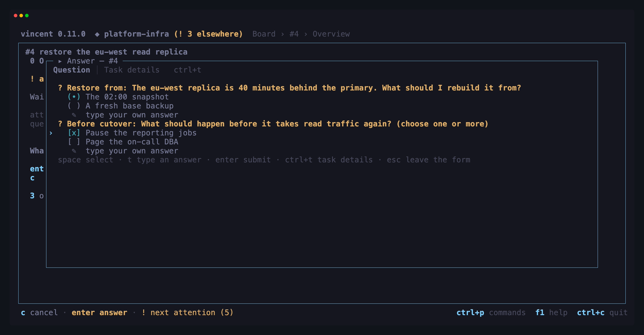The height and width of the screenshot is (335, 644).
Task: Click the question mark before Before cutover
Action: point(60,124)
